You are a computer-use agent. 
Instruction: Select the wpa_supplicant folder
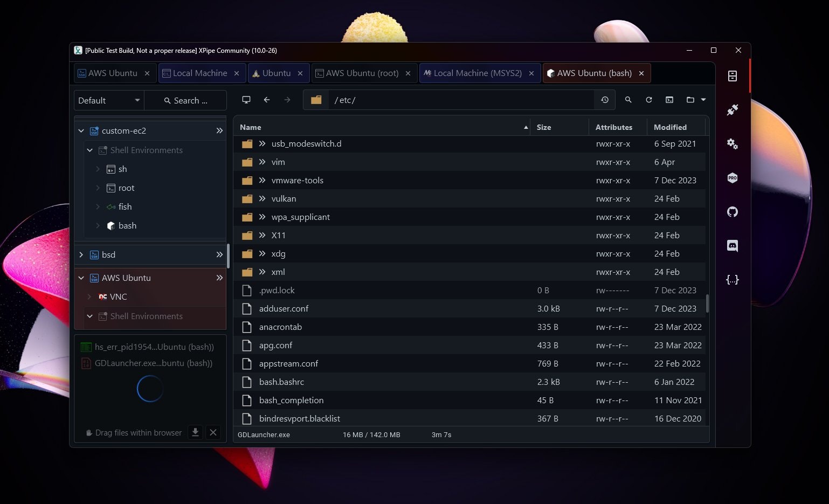click(x=469, y=217)
